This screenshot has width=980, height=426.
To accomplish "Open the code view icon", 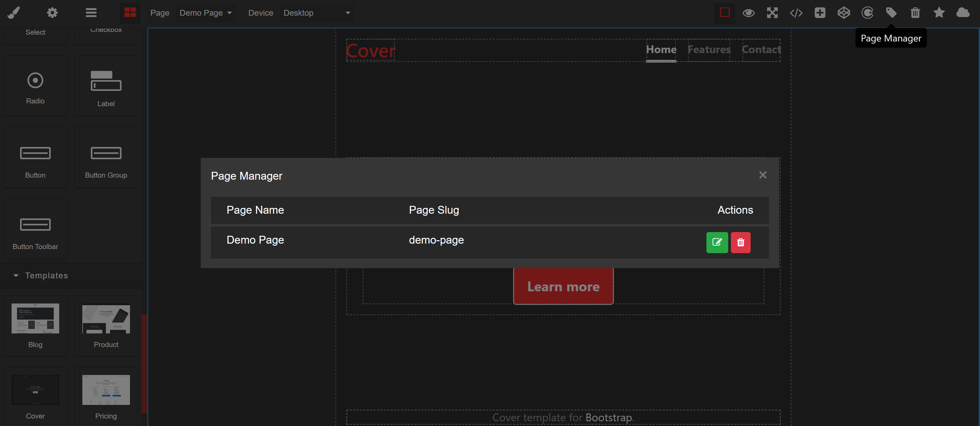I will [796, 13].
